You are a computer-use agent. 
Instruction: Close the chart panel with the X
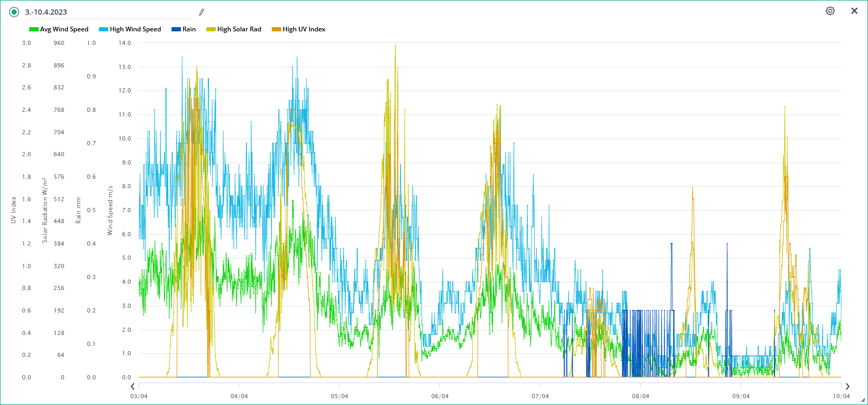click(854, 11)
